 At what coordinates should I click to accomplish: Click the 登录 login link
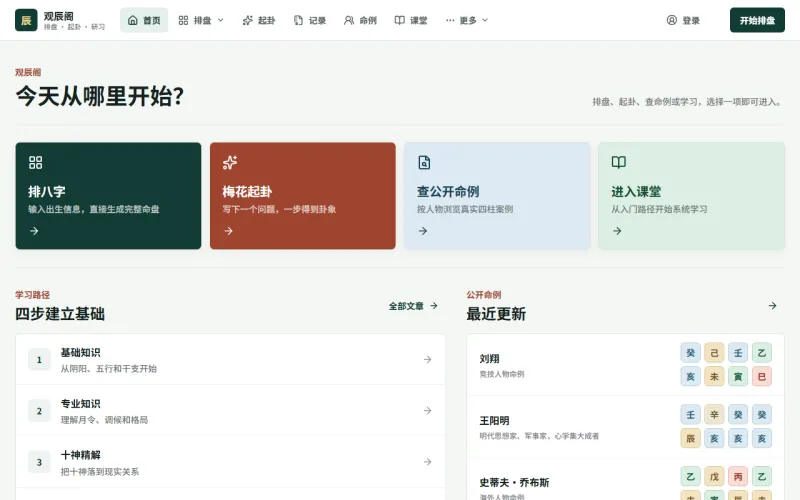(683, 20)
